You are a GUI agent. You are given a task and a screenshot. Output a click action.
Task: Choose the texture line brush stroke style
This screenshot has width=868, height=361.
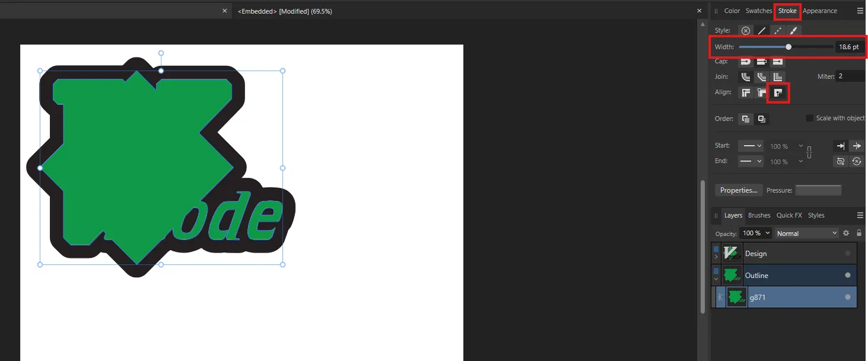click(793, 30)
